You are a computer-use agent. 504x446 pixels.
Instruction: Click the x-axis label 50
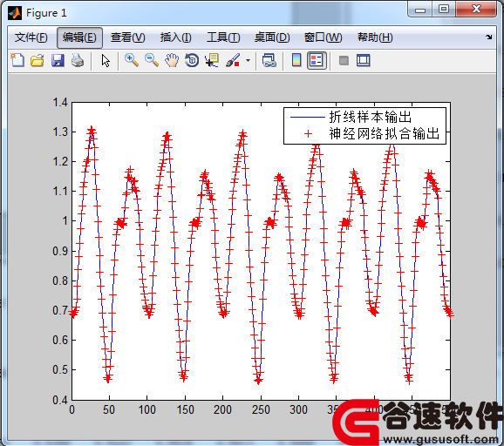pyautogui.click(x=109, y=409)
